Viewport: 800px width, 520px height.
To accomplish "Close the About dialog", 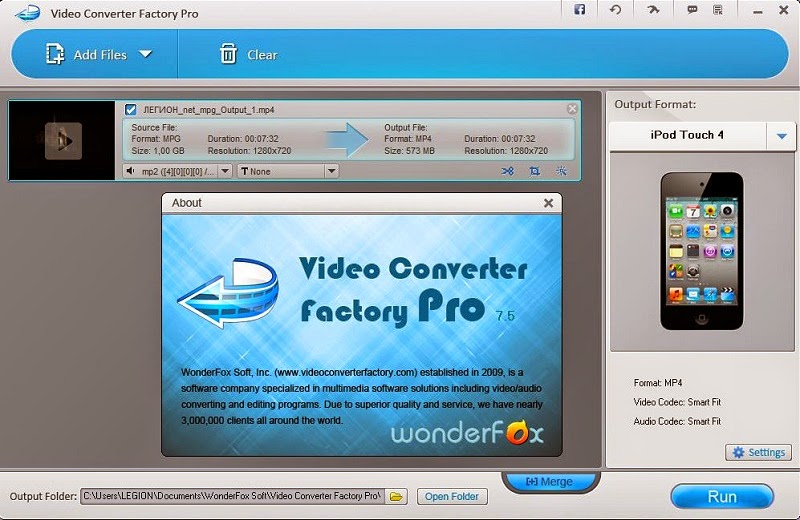I will coord(548,203).
